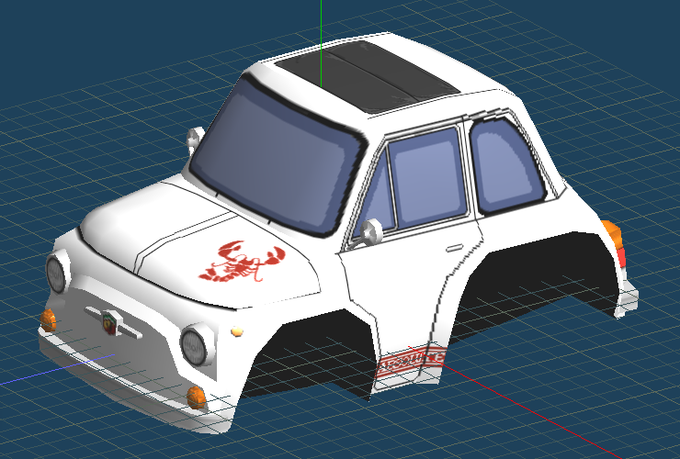Select the headlight next to the yellow side marker
Viewport: 680px width, 459px height.
coord(196,346)
